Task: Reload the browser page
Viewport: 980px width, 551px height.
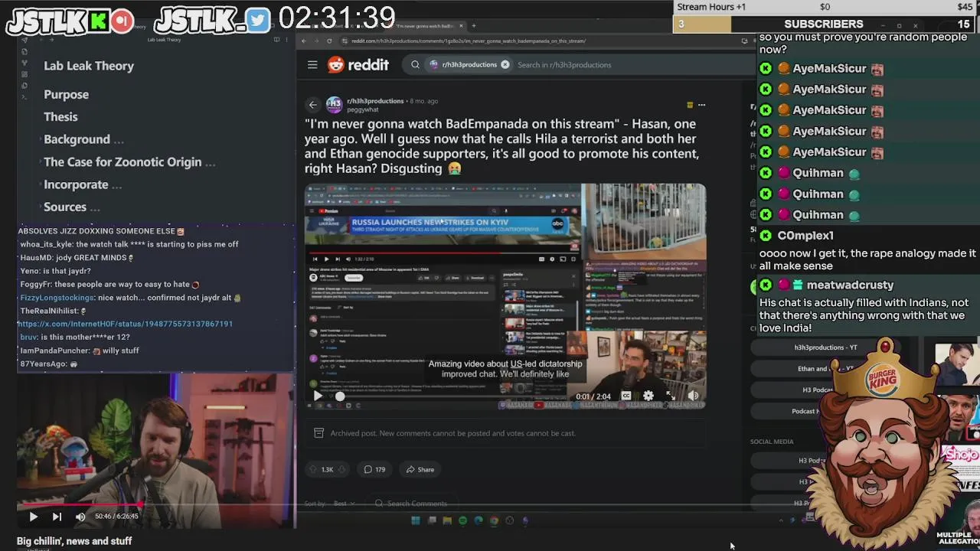Action: click(x=329, y=41)
